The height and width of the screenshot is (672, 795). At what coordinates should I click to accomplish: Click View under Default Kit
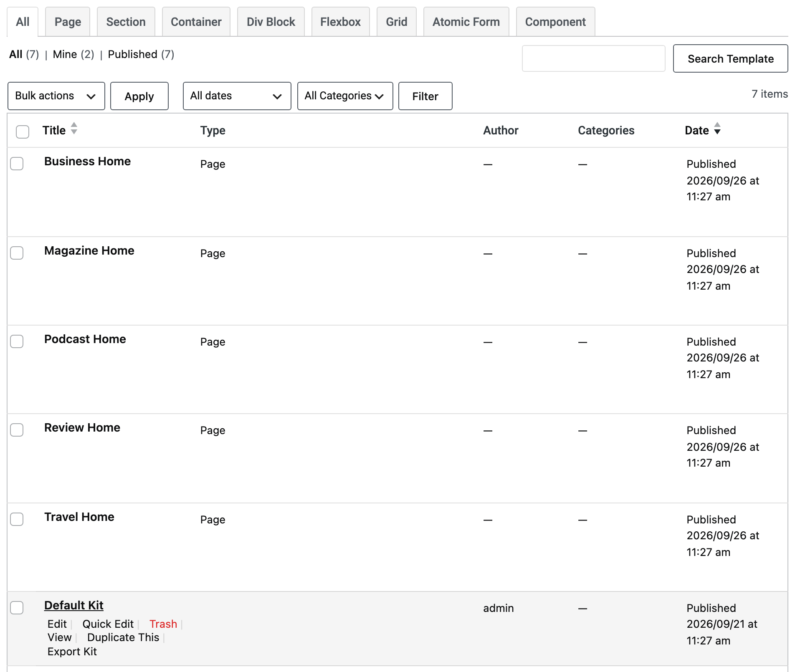click(x=60, y=637)
